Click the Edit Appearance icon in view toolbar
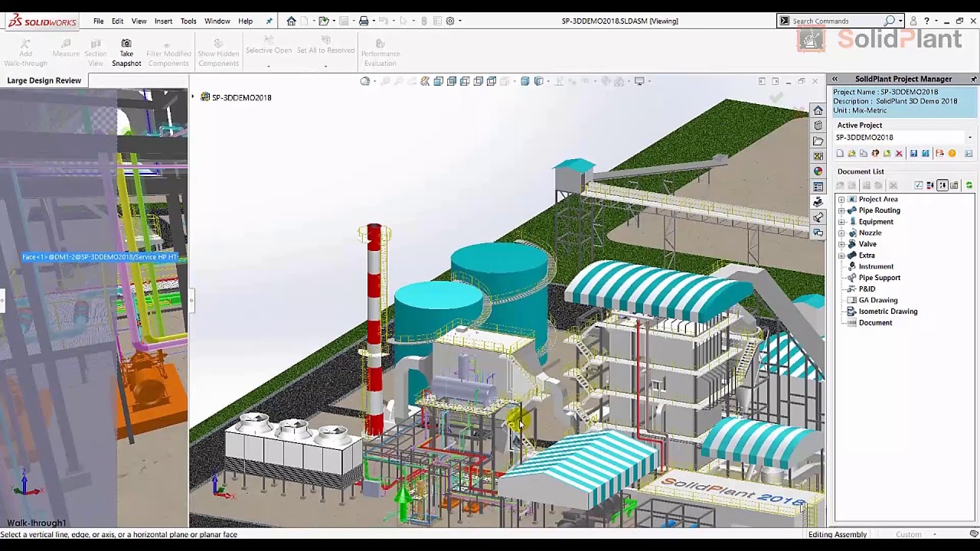 point(606,81)
